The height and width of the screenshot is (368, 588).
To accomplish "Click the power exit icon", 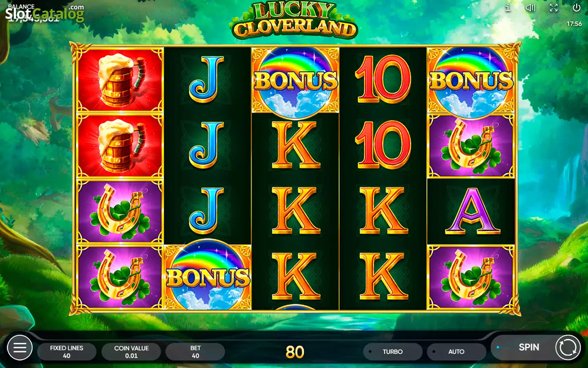I will (577, 8).
